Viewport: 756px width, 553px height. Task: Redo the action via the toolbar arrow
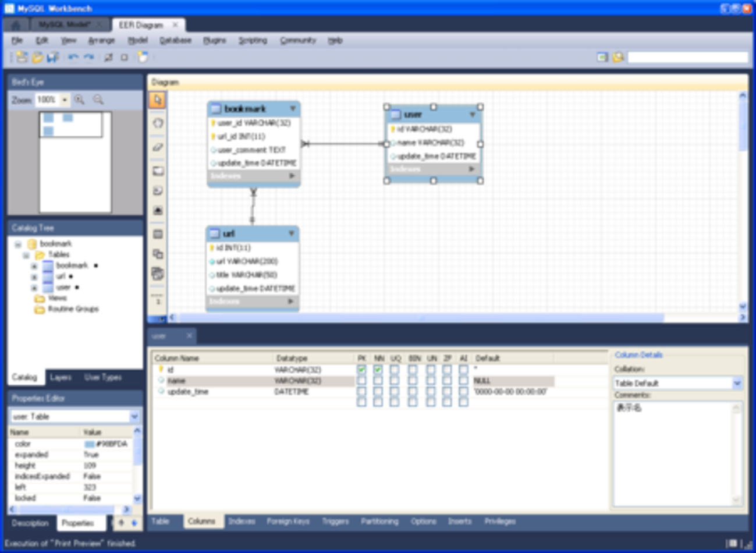(89, 57)
